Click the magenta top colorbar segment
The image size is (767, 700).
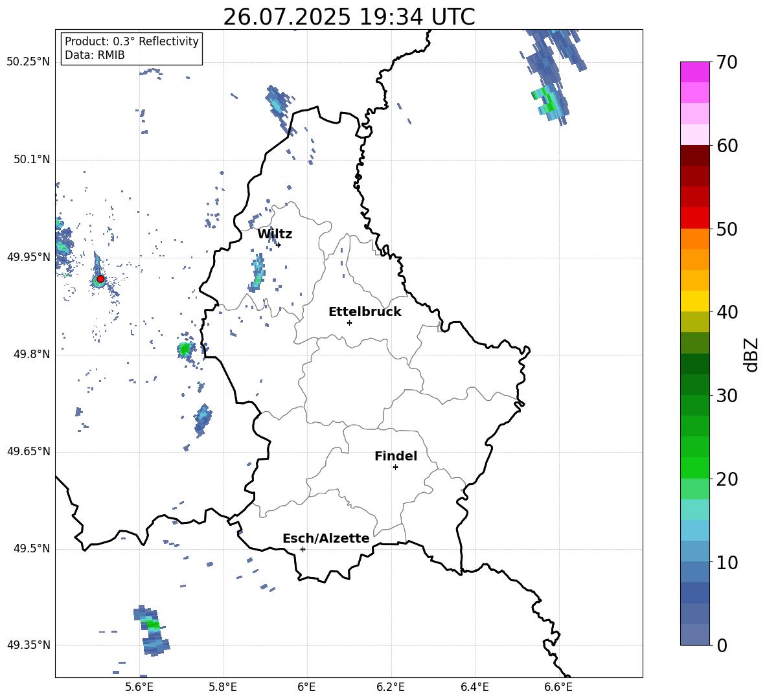point(694,72)
